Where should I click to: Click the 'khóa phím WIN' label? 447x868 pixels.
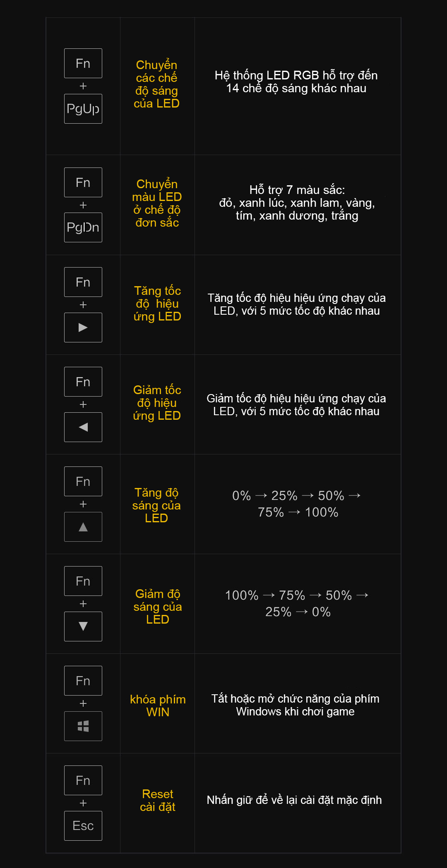coord(158,705)
